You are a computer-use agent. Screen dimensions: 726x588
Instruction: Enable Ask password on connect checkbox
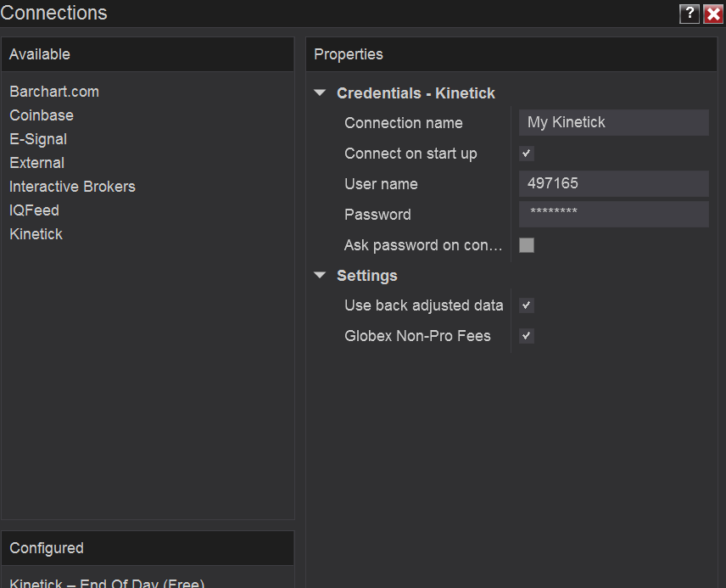click(527, 245)
